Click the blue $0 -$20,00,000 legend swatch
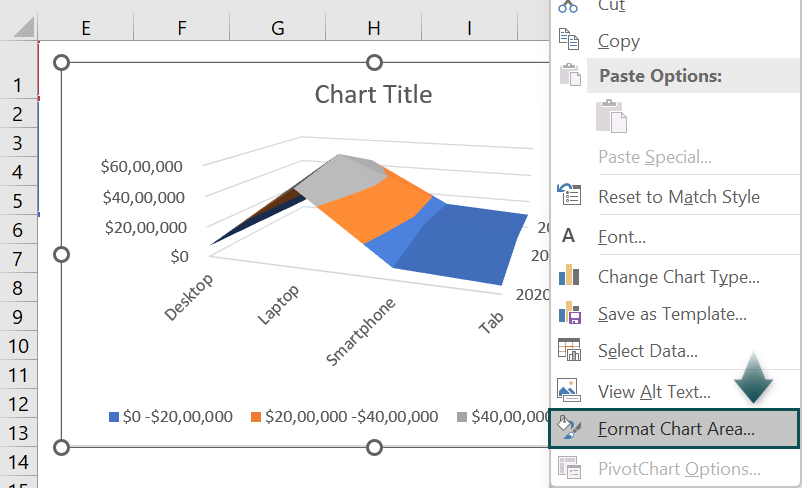 (114, 417)
